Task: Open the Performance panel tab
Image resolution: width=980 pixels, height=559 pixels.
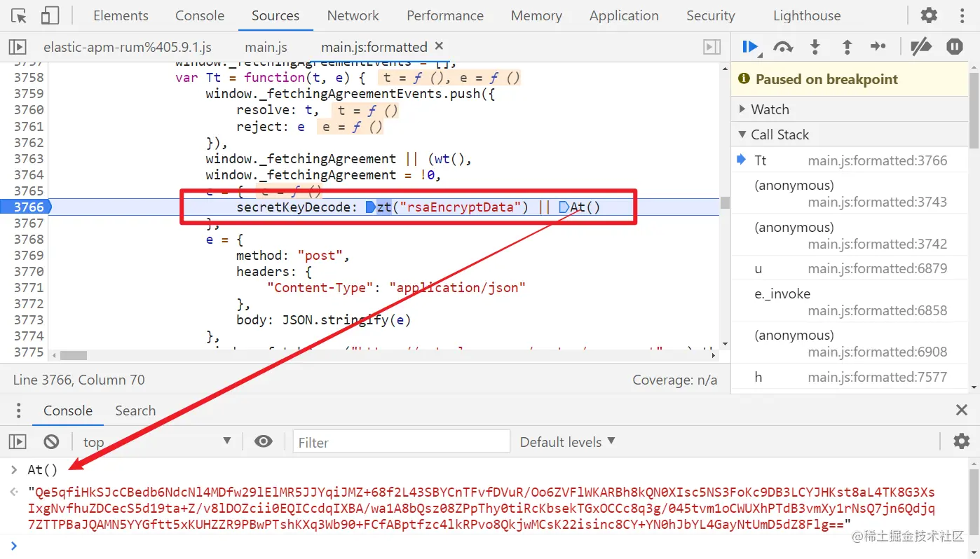Action: click(x=445, y=15)
